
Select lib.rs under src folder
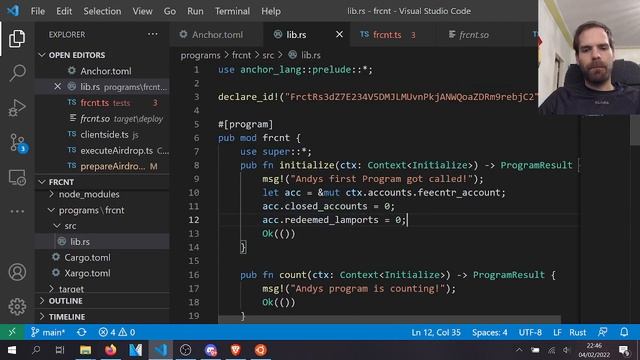click(102, 242)
